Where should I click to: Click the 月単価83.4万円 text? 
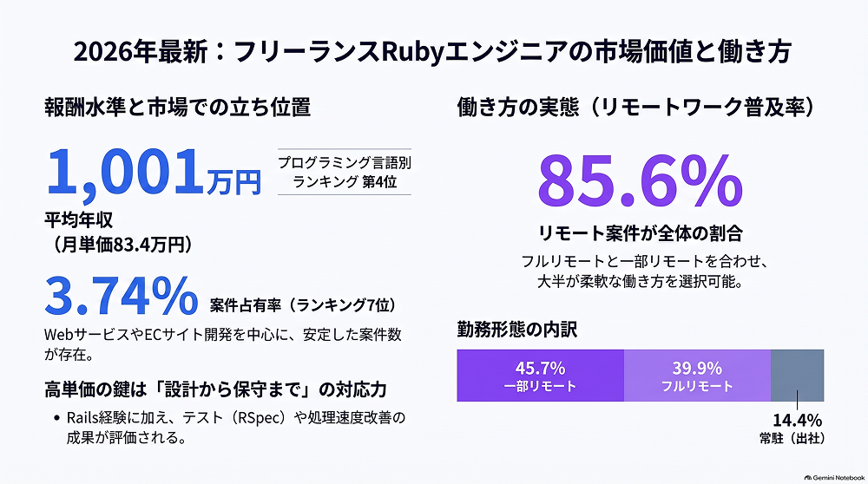122,245
